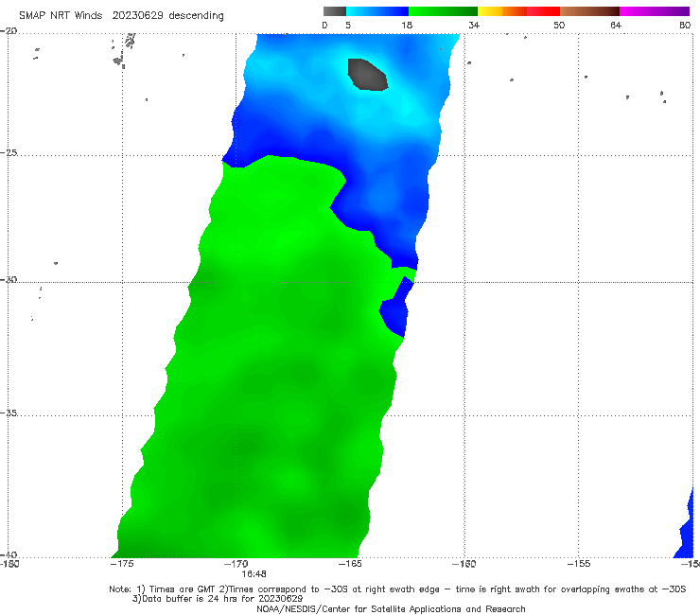700x615 pixels.
Task: Click the yellow-orange segment of the color bar
Action: click(501, 11)
